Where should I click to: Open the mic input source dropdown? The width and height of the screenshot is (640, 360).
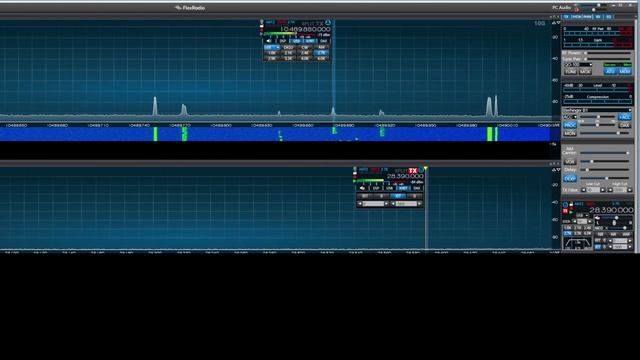tap(570, 117)
